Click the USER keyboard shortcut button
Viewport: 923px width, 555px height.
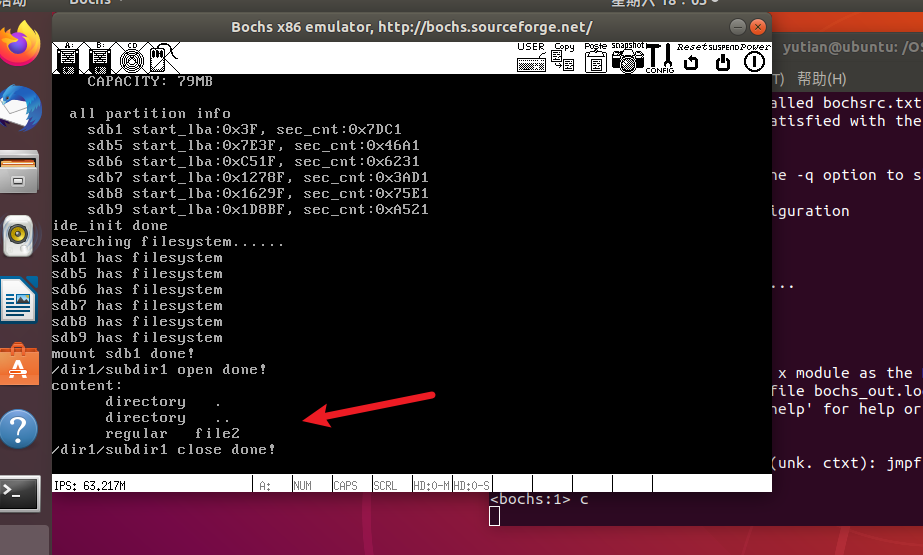pyautogui.click(x=531, y=59)
